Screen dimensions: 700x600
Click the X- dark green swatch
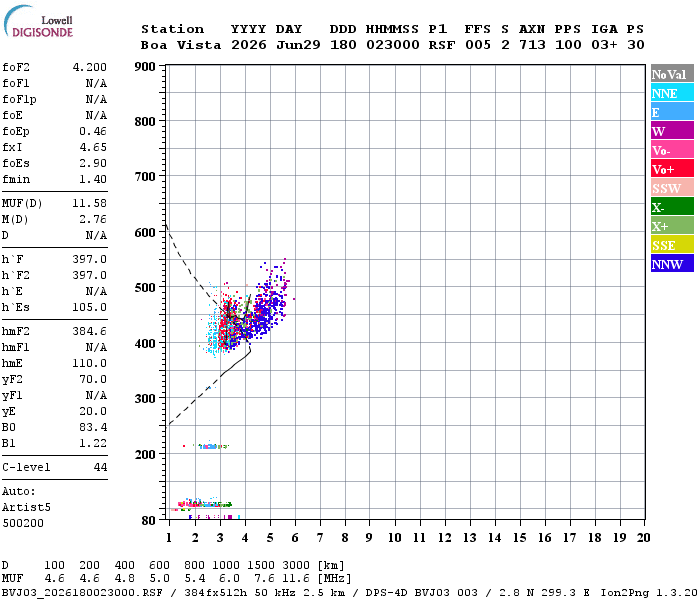[672, 207]
